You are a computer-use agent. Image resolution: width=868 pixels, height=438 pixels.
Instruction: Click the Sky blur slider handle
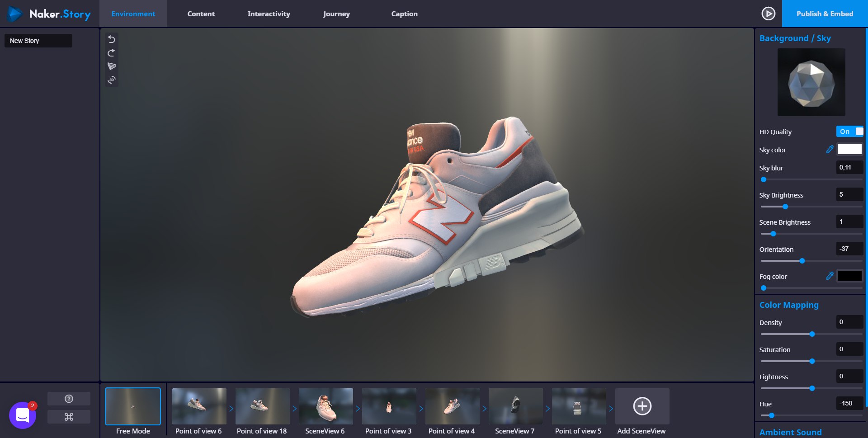click(x=764, y=179)
